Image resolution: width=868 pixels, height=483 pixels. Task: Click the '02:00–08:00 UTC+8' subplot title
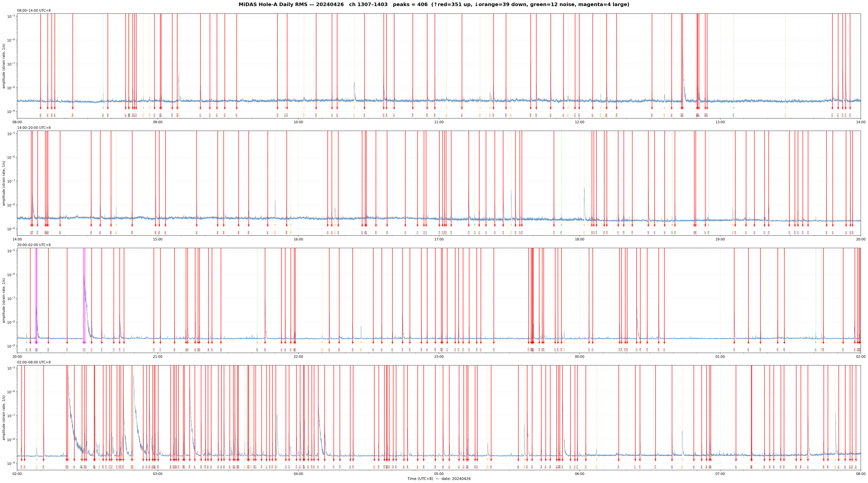pos(34,362)
